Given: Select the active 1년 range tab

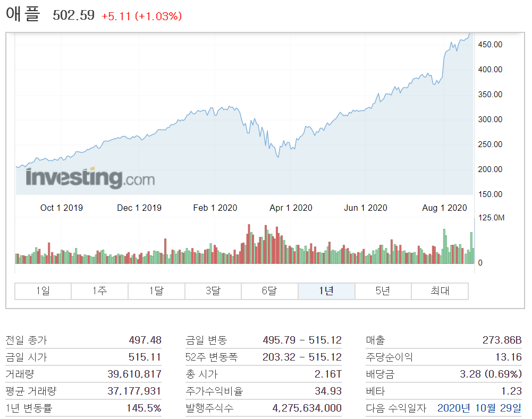Looking at the screenshot, I should pyautogui.click(x=326, y=291).
